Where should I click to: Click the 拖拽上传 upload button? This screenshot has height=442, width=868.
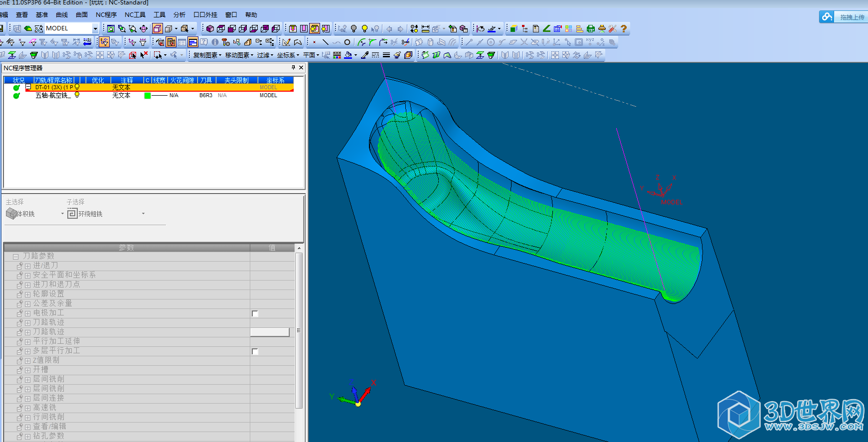pyautogui.click(x=844, y=17)
